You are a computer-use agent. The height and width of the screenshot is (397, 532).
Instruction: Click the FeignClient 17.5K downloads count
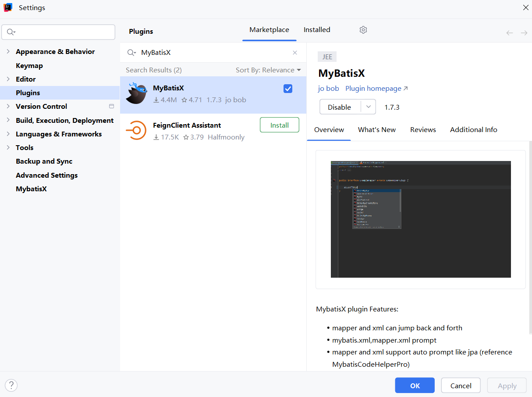(x=166, y=137)
